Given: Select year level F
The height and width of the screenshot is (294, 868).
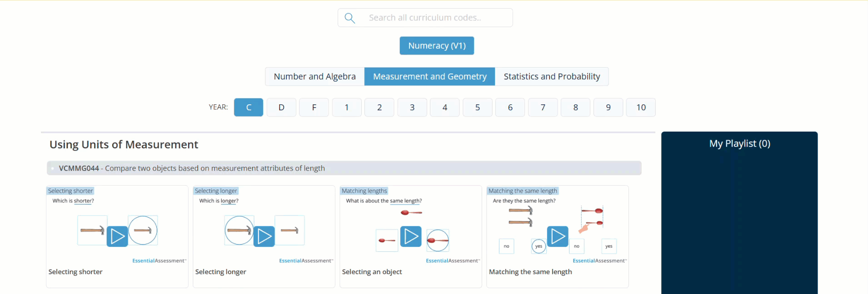Looking at the screenshot, I should [x=314, y=108].
